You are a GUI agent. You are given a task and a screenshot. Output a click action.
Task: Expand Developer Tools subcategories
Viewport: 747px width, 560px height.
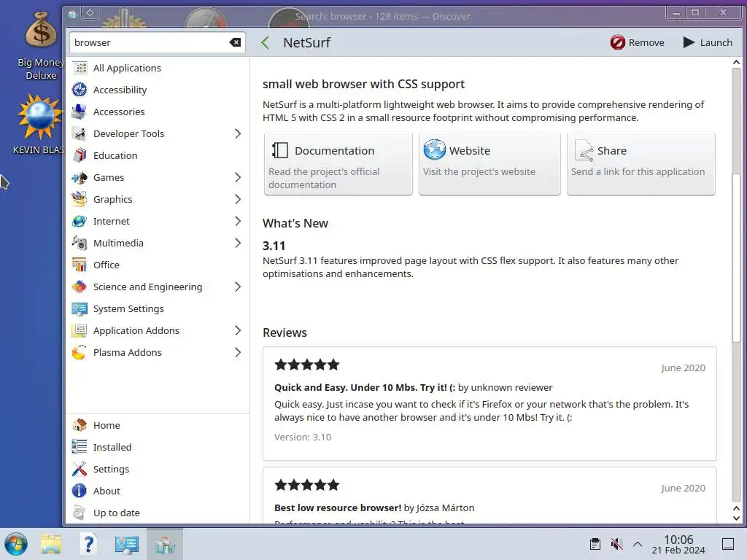(x=238, y=134)
